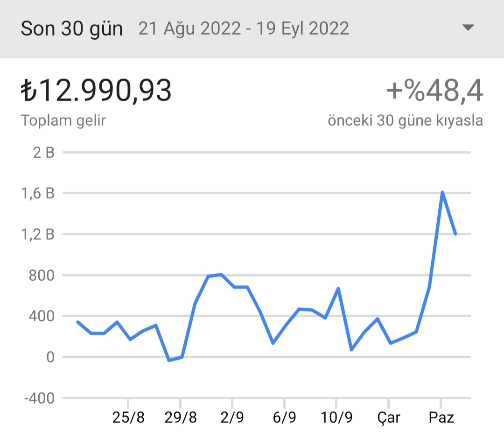The height and width of the screenshot is (439, 504).
Task: Click the 2 B y-axis label
Action: pyautogui.click(x=44, y=152)
